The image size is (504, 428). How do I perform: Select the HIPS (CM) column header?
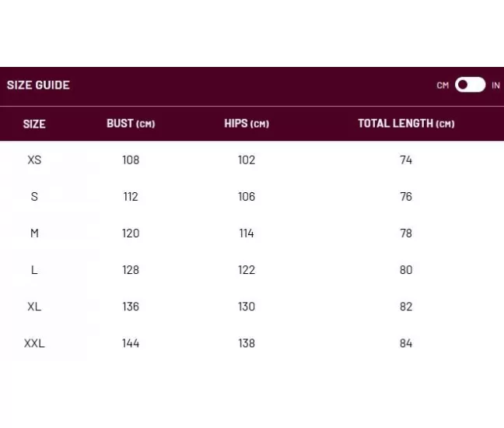(247, 124)
